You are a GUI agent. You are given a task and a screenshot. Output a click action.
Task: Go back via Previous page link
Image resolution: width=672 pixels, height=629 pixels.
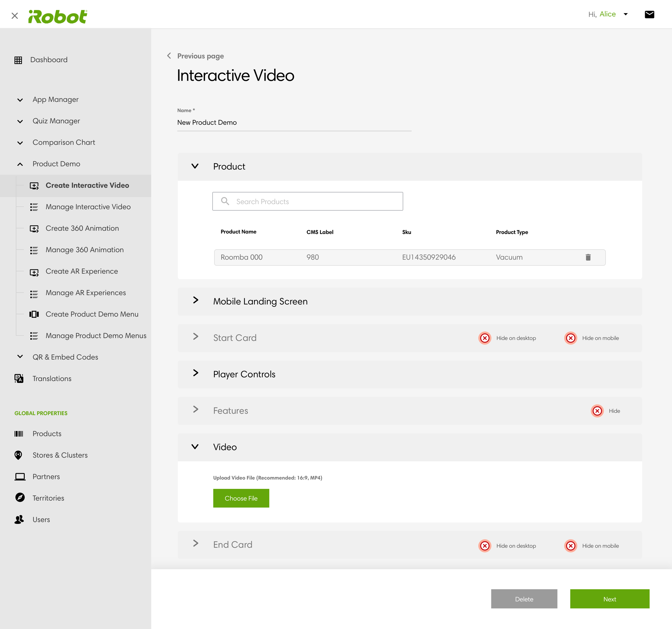tap(200, 56)
